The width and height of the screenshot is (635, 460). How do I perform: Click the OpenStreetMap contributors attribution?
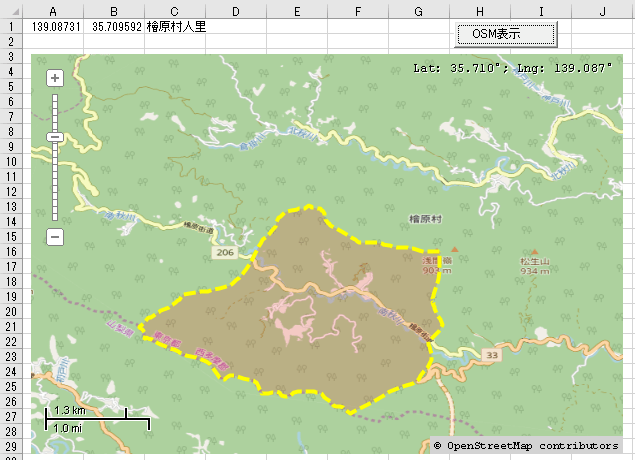click(x=526, y=446)
